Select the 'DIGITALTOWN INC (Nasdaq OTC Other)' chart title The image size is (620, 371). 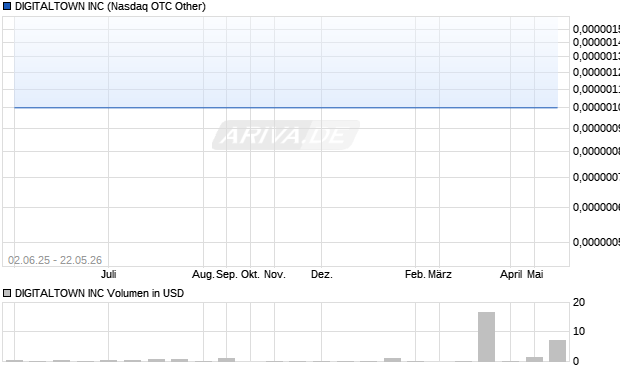pos(110,6)
